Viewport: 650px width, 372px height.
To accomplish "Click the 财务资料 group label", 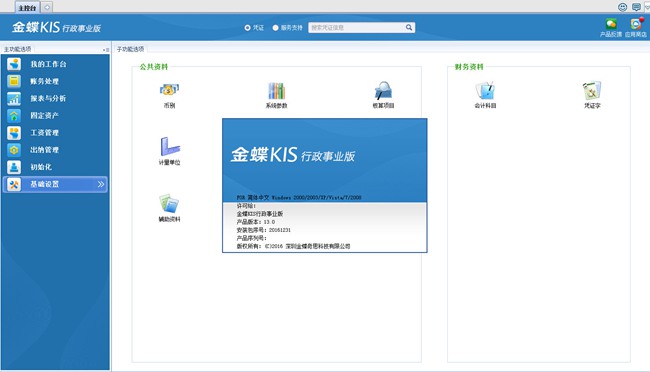I will point(469,67).
